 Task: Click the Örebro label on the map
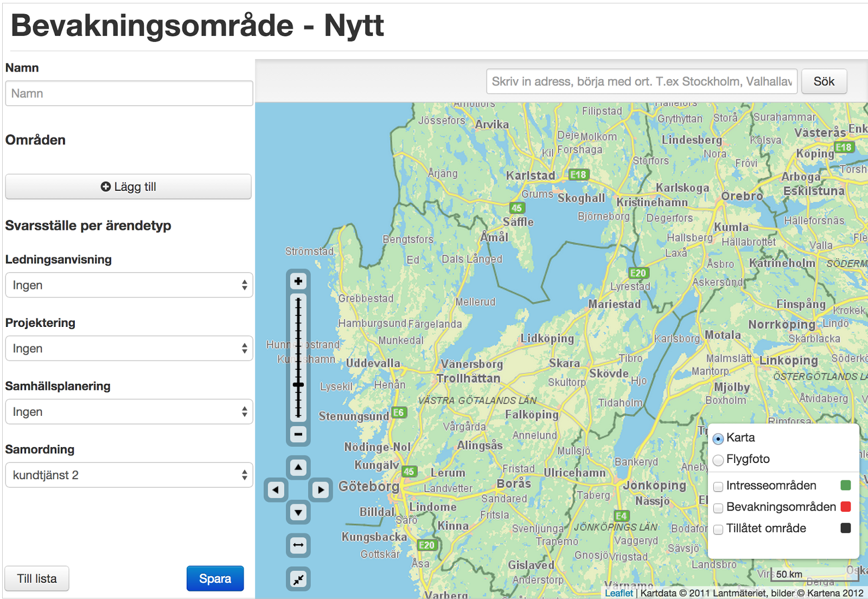742,196
